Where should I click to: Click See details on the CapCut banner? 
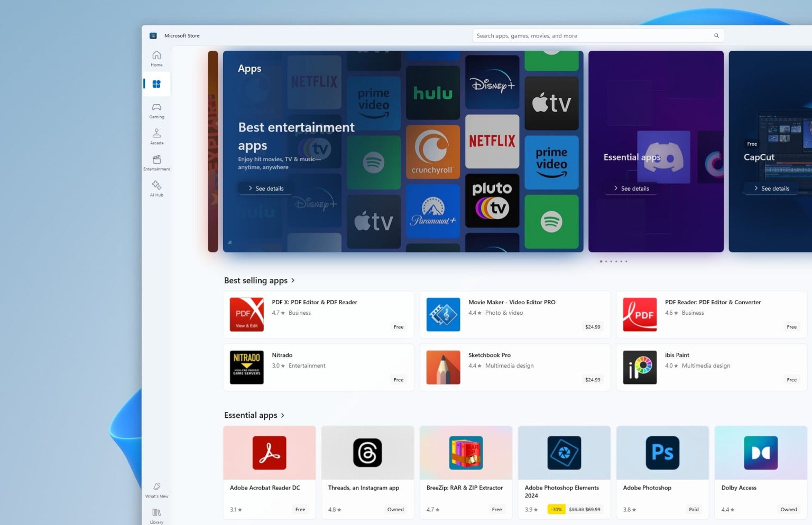(x=771, y=188)
